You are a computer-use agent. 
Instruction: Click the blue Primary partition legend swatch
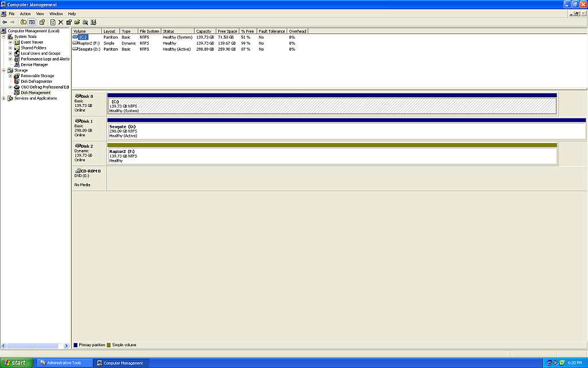76,345
